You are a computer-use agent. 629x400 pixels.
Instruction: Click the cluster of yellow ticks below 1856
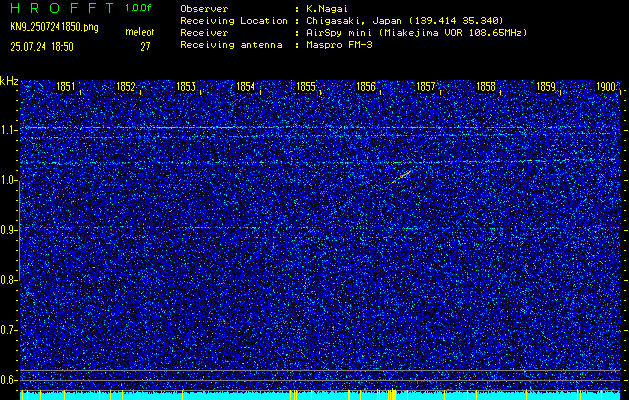tap(392, 395)
